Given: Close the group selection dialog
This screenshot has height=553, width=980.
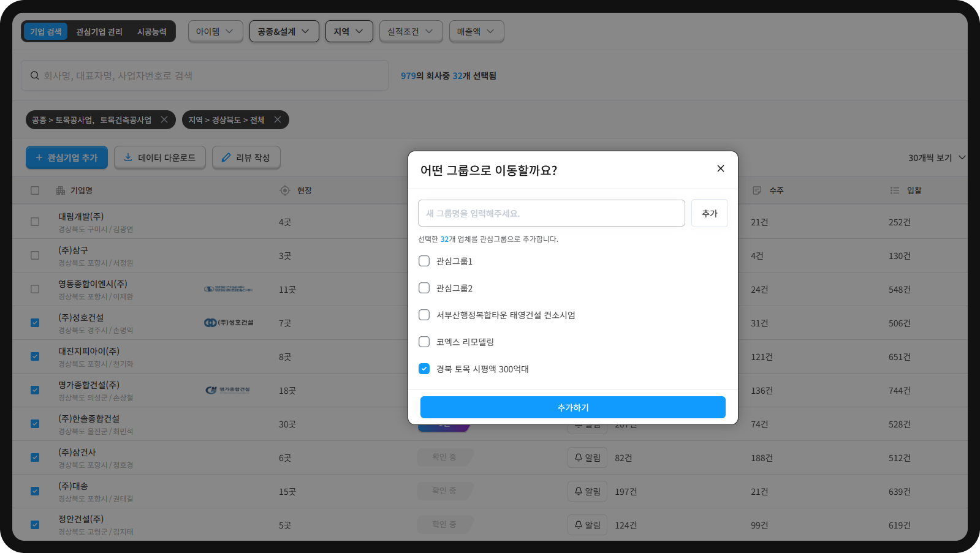Looking at the screenshot, I should (x=721, y=168).
